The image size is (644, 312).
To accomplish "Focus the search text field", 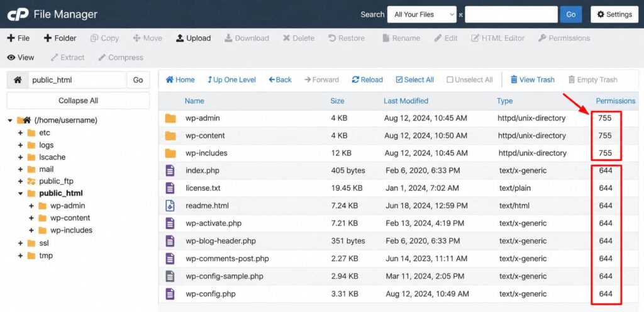I will [511, 14].
